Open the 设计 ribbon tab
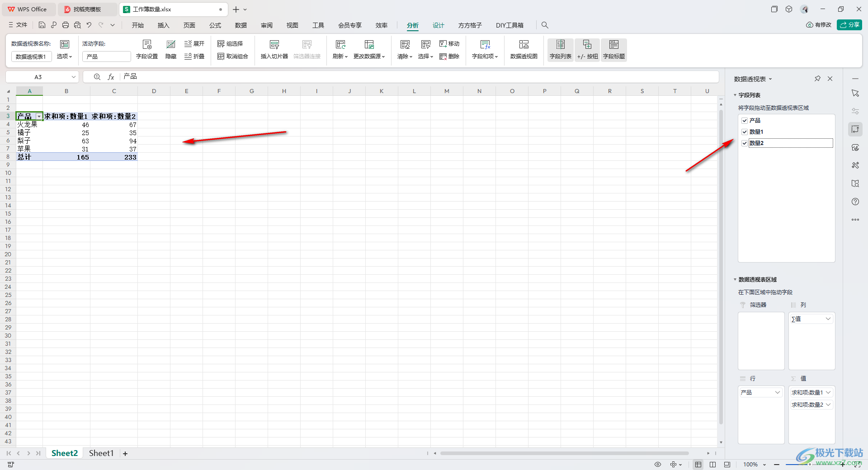Image resolution: width=868 pixels, height=470 pixels. point(438,25)
